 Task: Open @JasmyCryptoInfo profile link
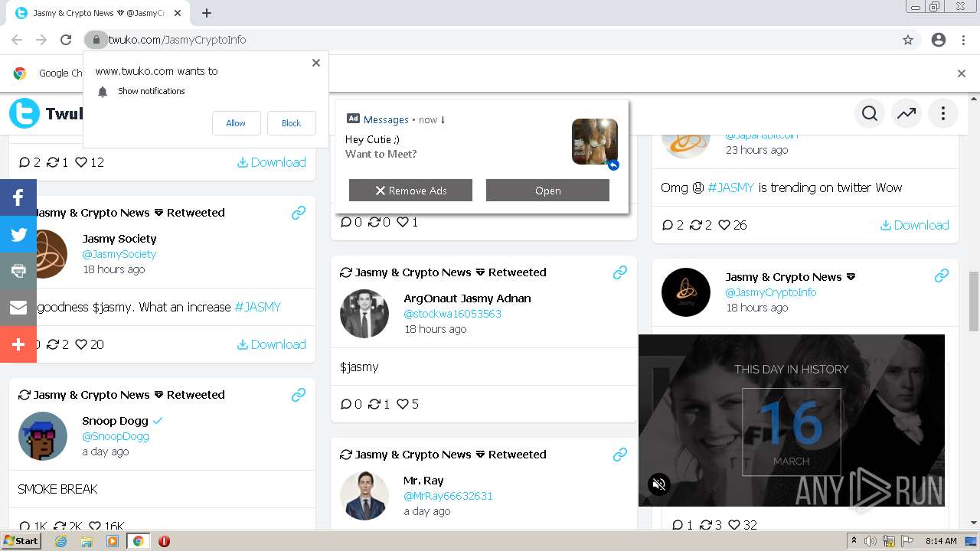click(x=771, y=292)
